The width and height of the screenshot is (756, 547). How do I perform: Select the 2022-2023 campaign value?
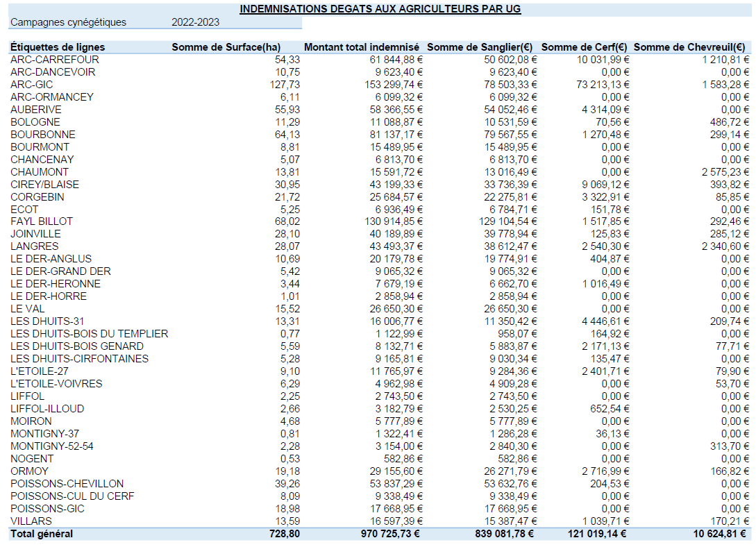195,22
